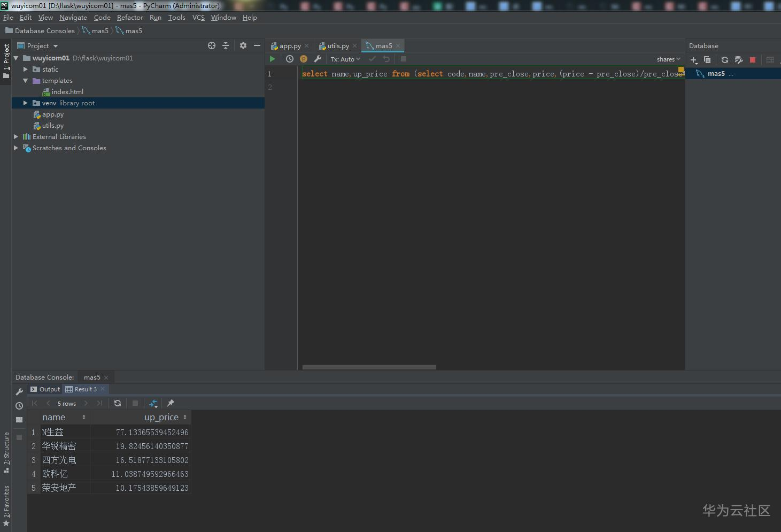Refresh the Database panel

[x=724, y=60]
